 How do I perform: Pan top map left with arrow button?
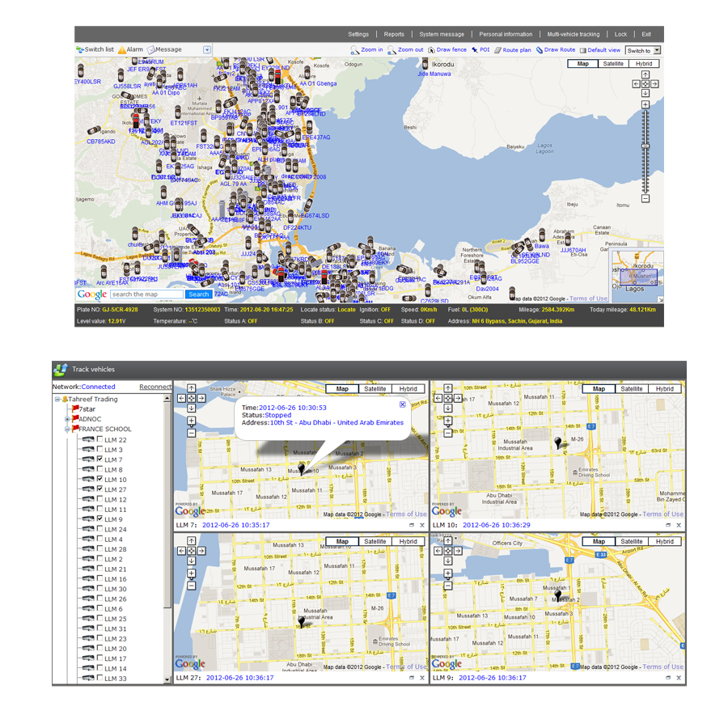click(x=636, y=84)
